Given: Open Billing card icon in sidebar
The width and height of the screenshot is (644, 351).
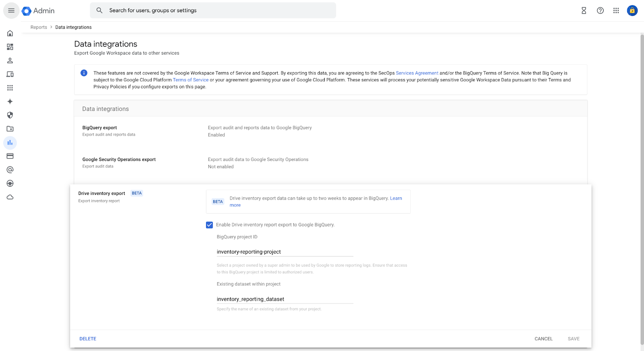Looking at the screenshot, I should [10, 156].
